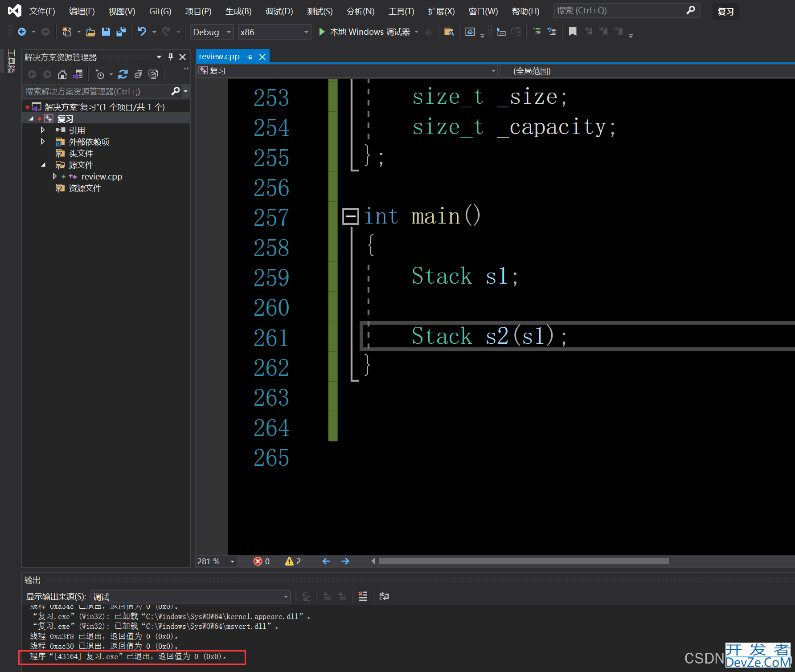Toggle a bookmark on the current line
795x672 pixels.
(573, 32)
